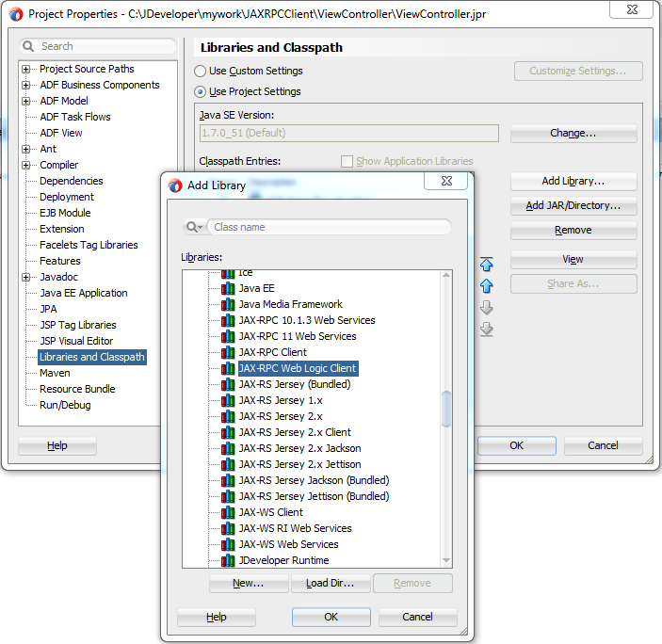Open the Facelets Tag Libraries category
The height and width of the screenshot is (644, 662).
point(89,245)
